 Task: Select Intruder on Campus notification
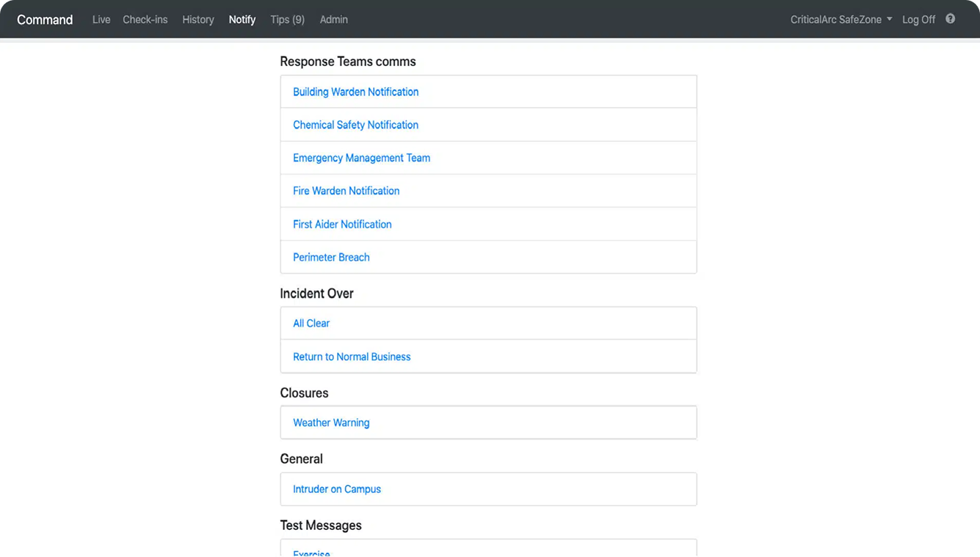point(337,489)
